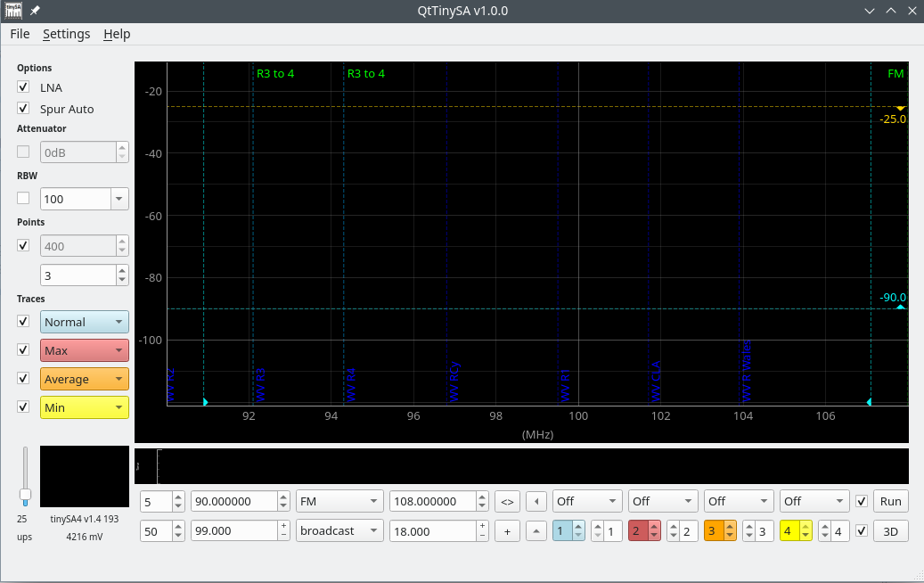
Task: Click the trace spinbox beside the blue marker 1
Action: coord(607,531)
